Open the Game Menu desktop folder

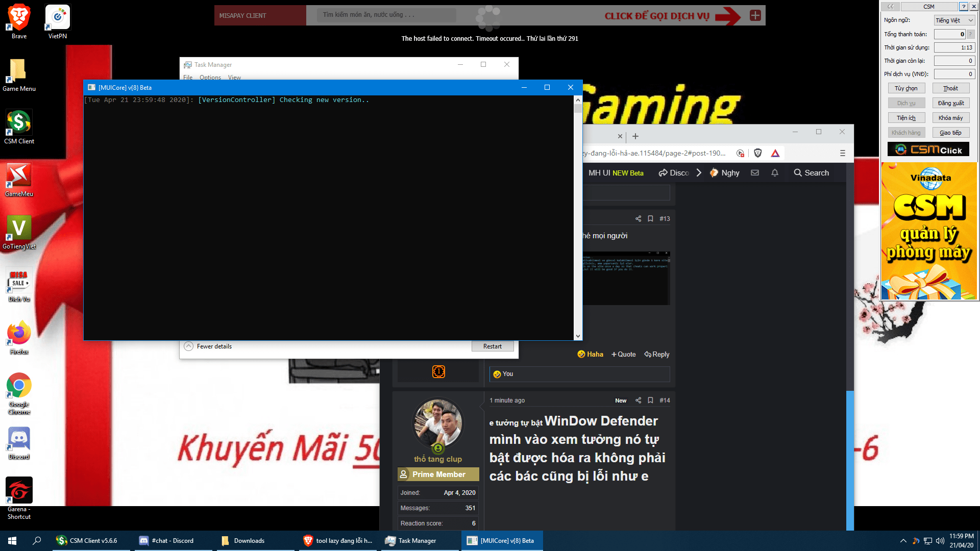(x=19, y=74)
